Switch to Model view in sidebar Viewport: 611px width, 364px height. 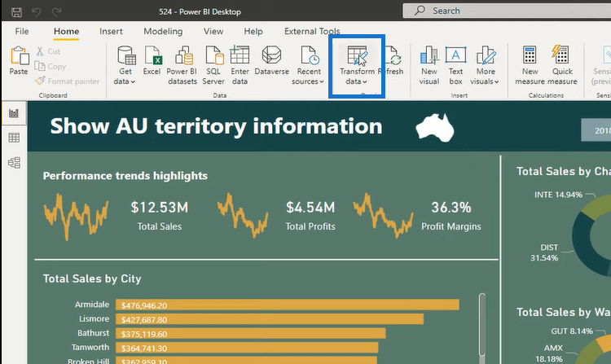coord(14,162)
